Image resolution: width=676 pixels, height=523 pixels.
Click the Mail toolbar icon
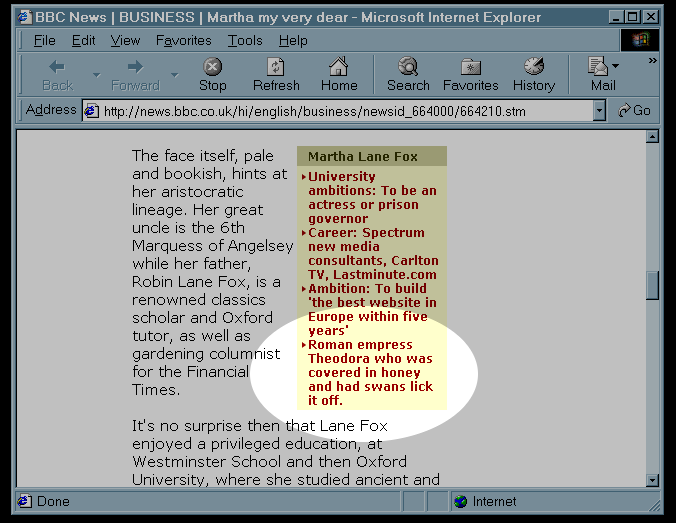click(598, 66)
